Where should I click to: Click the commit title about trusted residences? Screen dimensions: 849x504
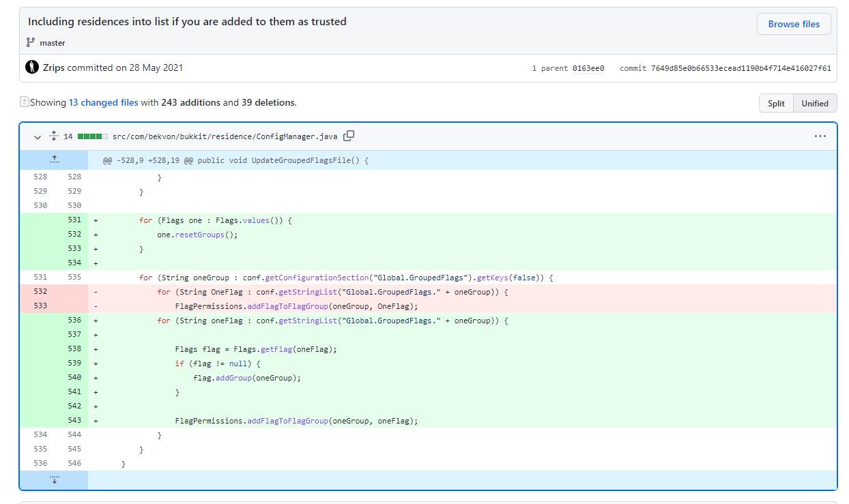[x=187, y=22]
